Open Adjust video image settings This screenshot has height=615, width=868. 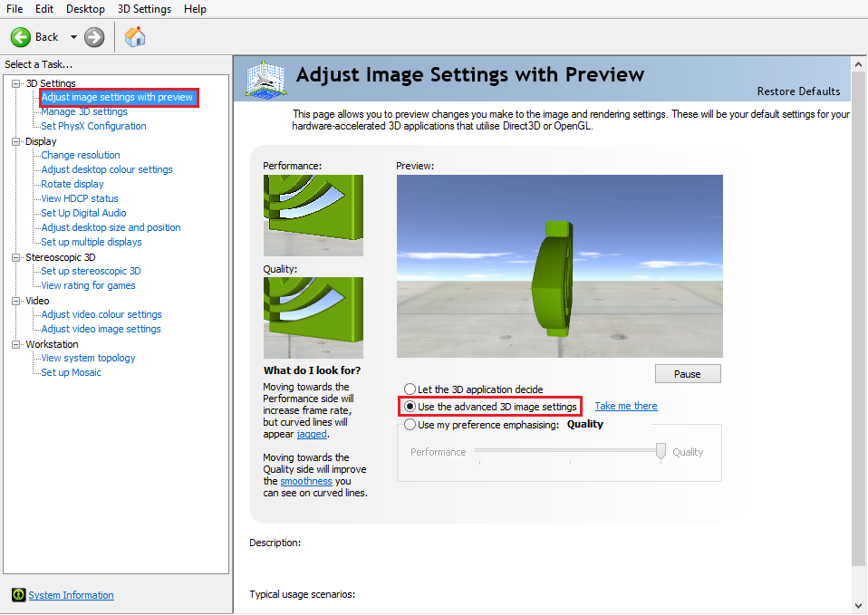101,329
